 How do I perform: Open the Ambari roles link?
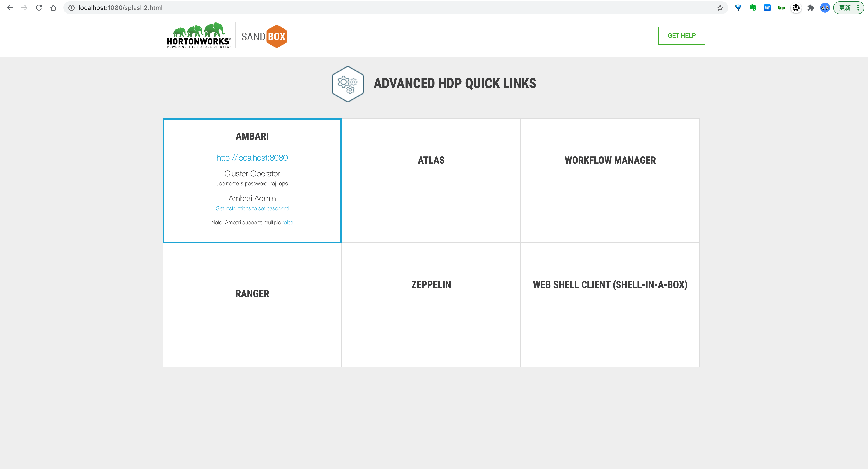pos(288,223)
